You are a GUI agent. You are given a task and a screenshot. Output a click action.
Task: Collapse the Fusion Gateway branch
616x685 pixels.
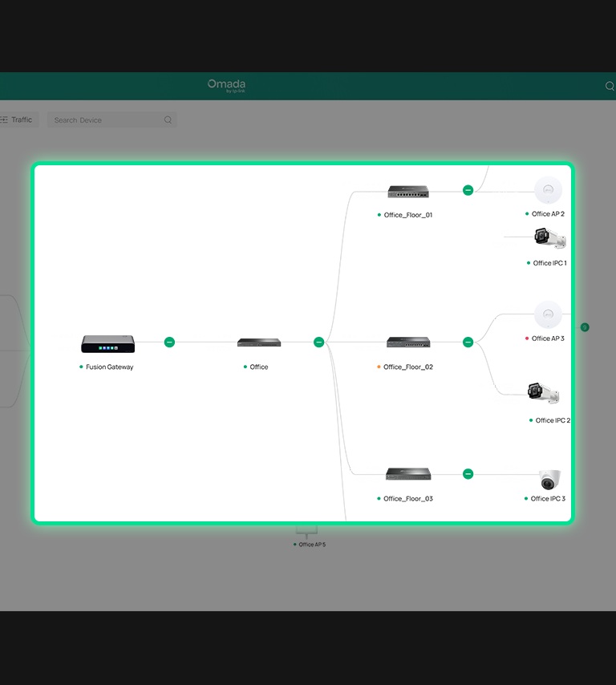coord(169,342)
